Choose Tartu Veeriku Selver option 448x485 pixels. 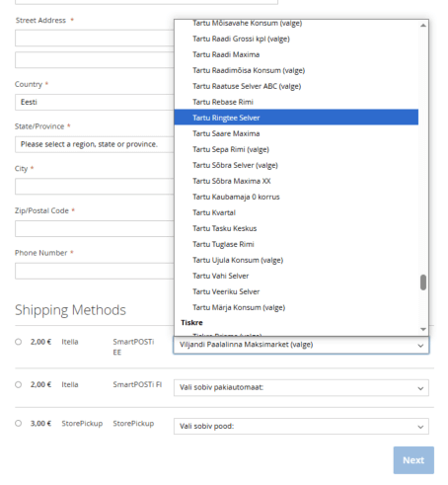click(x=296, y=291)
